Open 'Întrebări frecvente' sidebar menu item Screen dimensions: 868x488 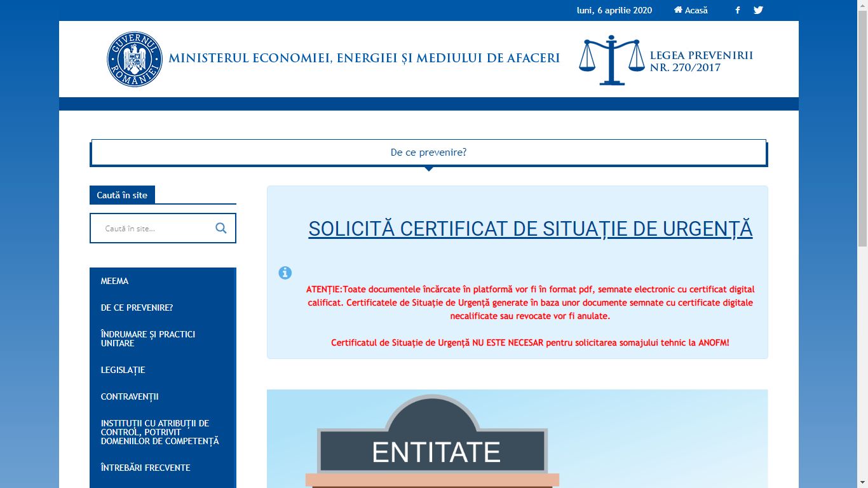coord(162,468)
